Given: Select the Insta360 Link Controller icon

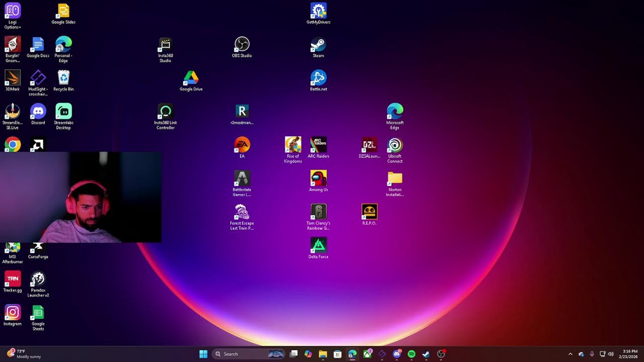Looking at the screenshot, I should tap(166, 117).
